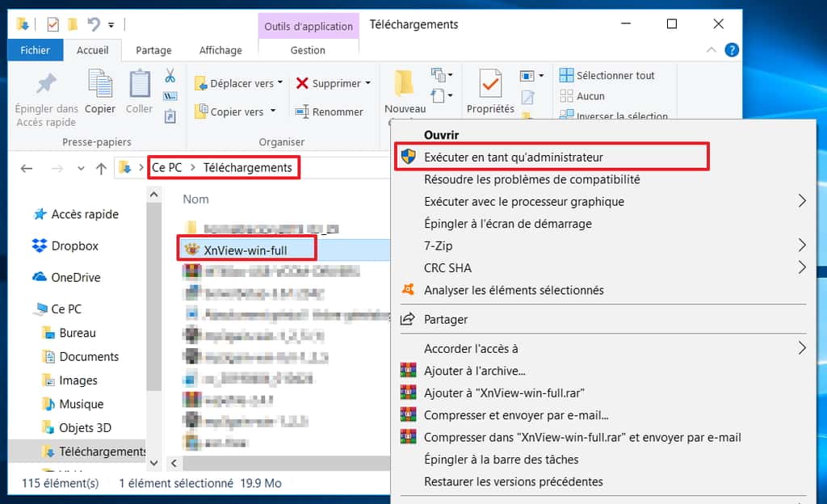Image resolution: width=827 pixels, height=504 pixels.
Task: Open Documents in the navigation pane
Action: click(x=89, y=356)
